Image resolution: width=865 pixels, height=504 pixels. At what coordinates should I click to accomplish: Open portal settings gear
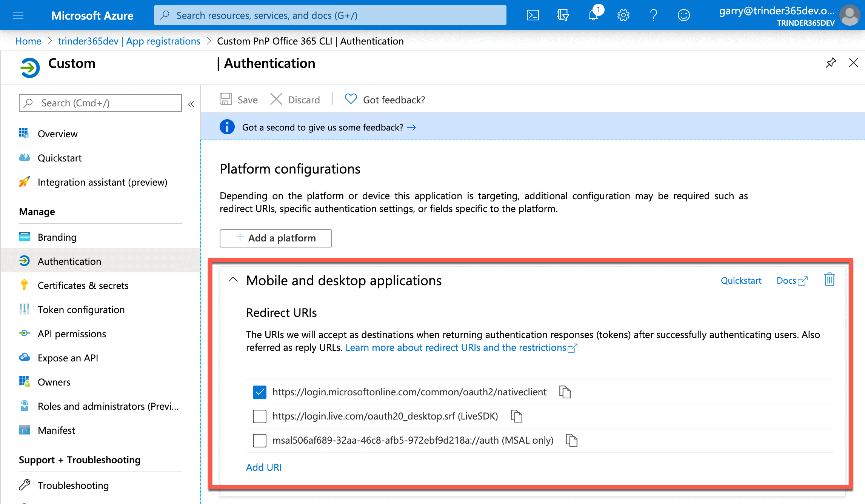coord(623,15)
